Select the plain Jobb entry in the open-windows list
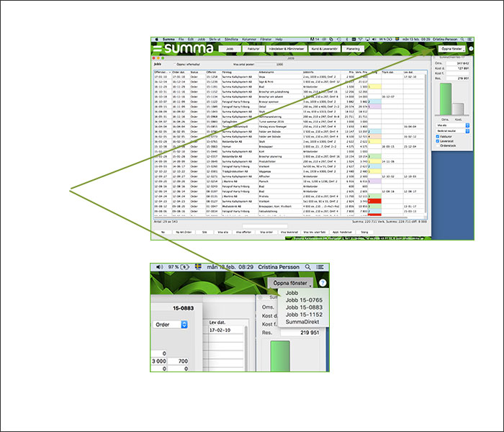Viewport: 504px width, 432px height. click(292, 293)
